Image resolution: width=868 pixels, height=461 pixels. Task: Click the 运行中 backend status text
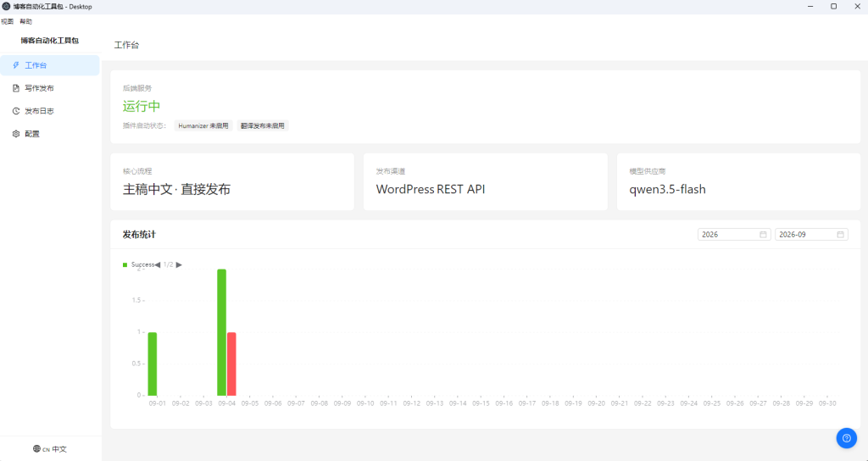pos(142,106)
